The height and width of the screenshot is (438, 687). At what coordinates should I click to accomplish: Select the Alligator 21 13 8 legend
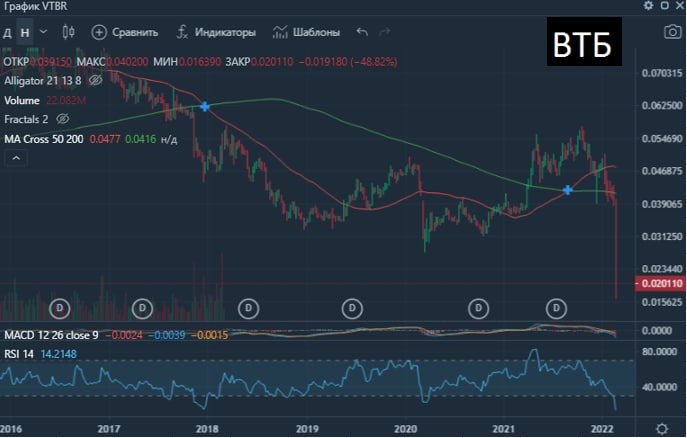(42, 81)
